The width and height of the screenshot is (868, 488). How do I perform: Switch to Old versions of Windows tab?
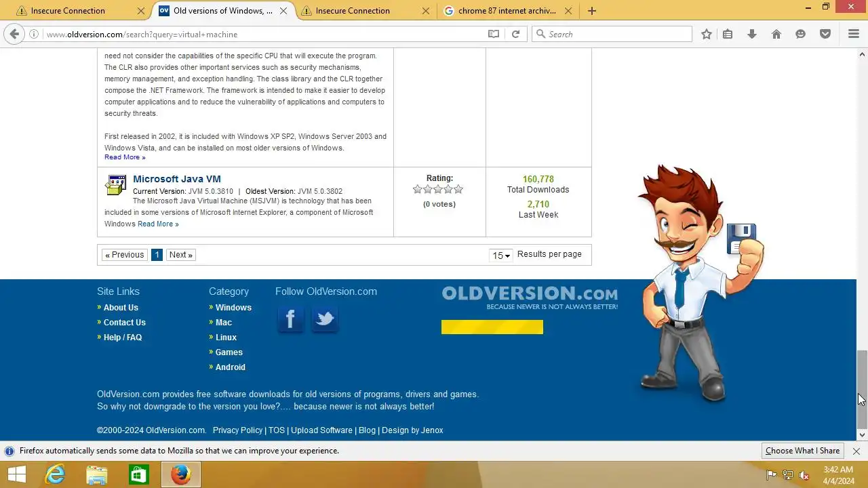(222, 11)
